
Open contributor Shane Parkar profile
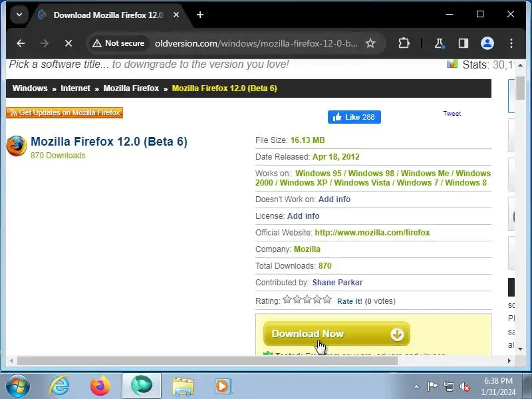tap(337, 282)
